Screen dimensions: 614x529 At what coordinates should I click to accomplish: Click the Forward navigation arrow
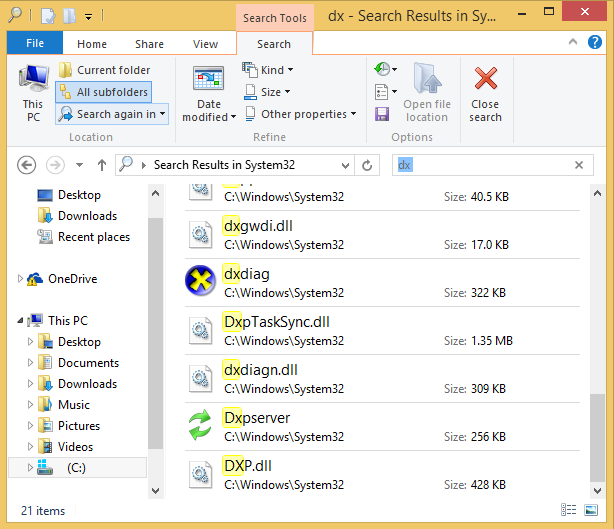(x=55, y=165)
